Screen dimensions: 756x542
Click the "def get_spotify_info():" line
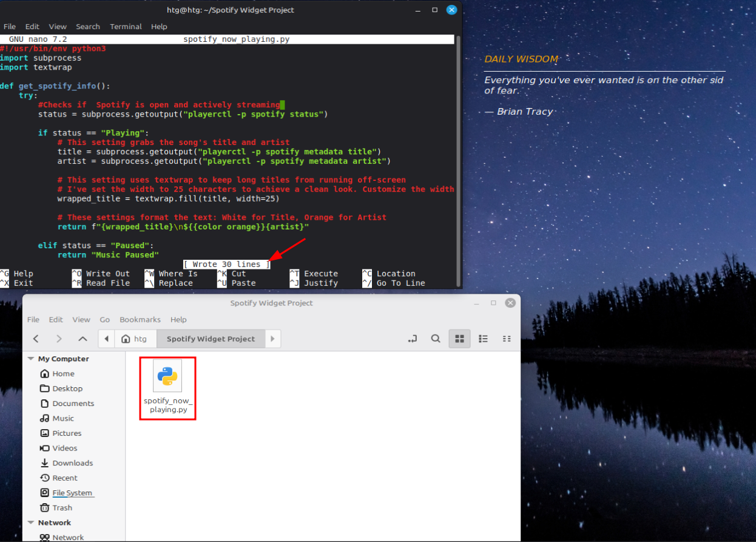tap(55, 86)
